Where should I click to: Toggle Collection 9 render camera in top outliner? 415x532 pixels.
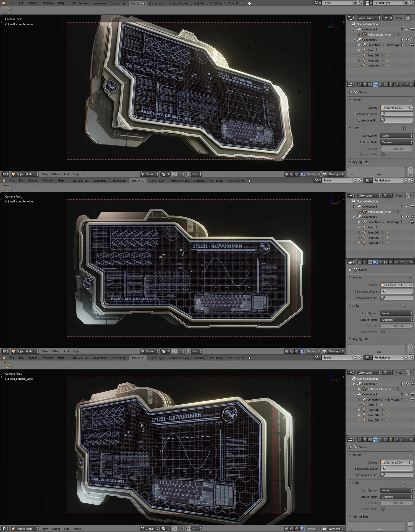412,40
